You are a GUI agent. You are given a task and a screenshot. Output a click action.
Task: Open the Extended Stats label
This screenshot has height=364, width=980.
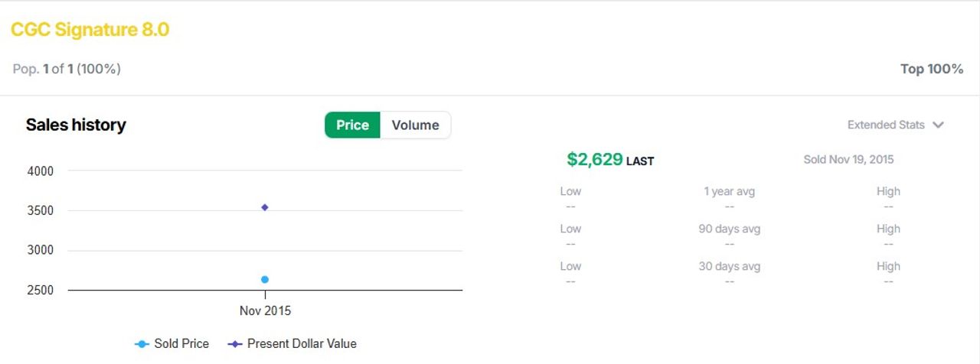(x=886, y=125)
